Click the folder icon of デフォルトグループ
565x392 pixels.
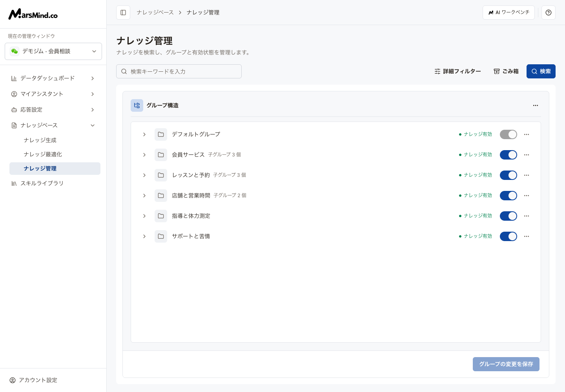161,134
